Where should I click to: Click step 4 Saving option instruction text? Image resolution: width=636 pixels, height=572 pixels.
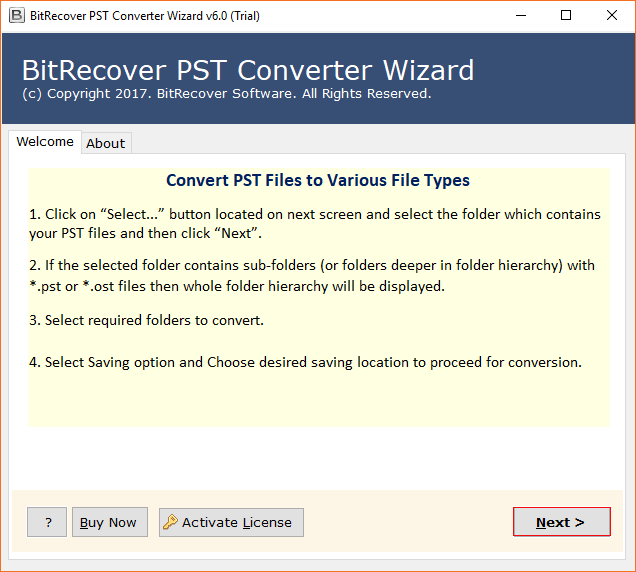pos(306,362)
